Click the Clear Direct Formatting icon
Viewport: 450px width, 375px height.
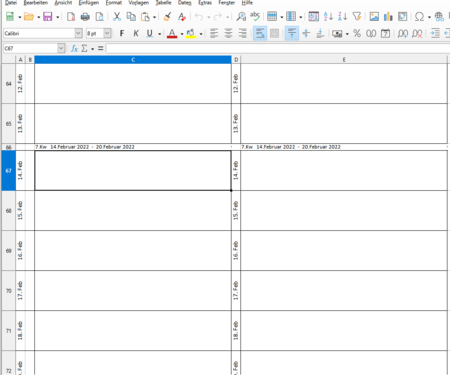[182, 16]
